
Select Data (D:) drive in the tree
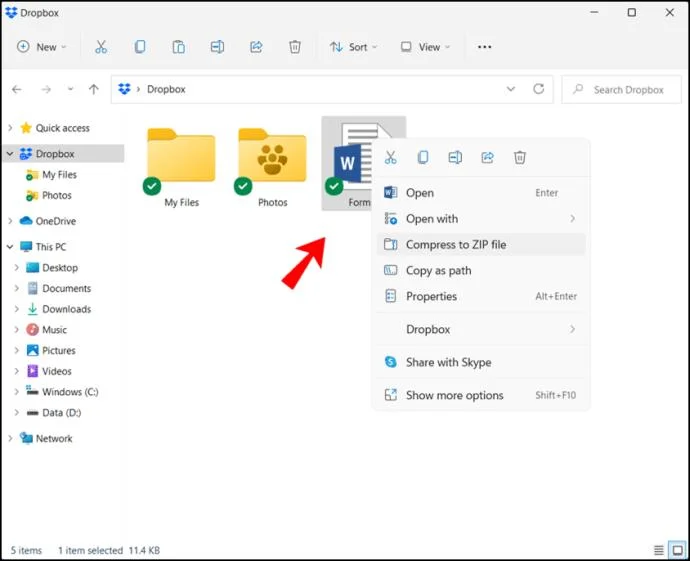click(x=54, y=412)
